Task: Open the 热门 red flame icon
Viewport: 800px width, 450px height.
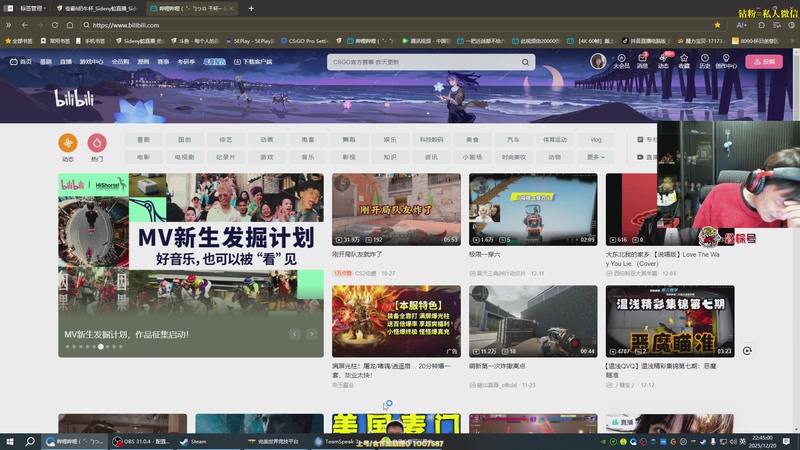Action: [97, 143]
